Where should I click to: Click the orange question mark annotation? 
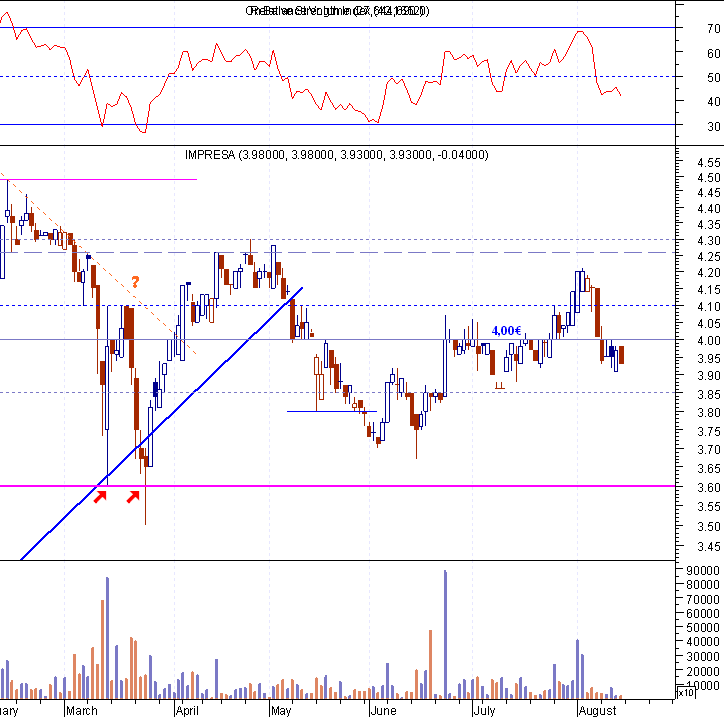click(135, 282)
